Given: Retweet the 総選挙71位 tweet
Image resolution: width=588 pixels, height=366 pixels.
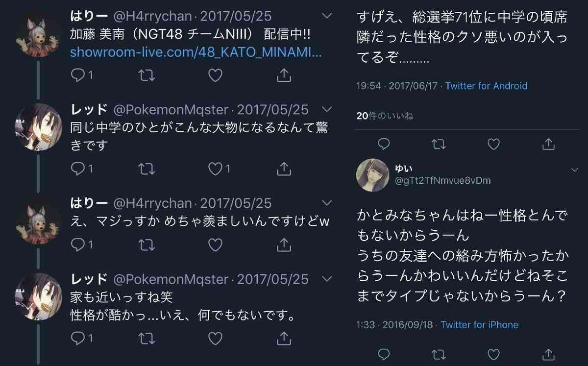Looking at the screenshot, I should (x=439, y=144).
